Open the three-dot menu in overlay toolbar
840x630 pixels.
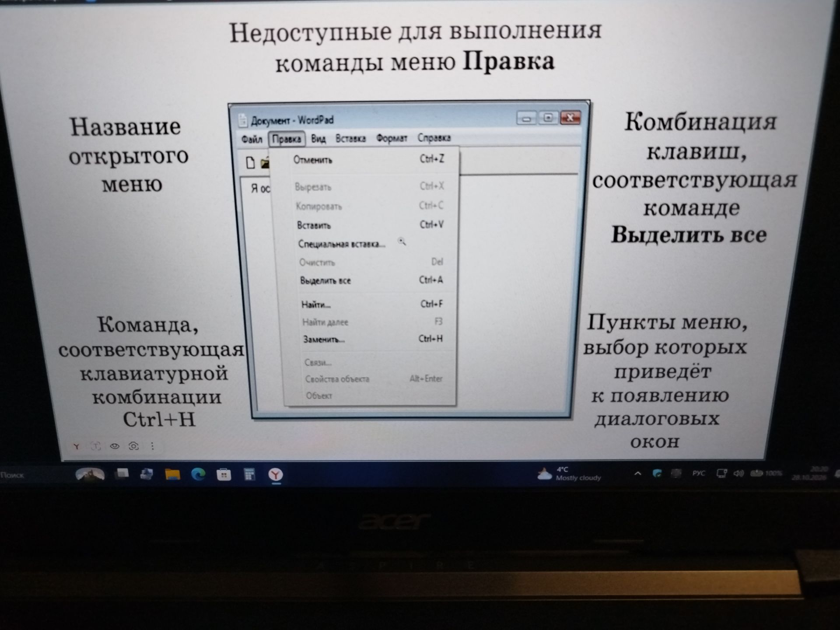pos(152,446)
